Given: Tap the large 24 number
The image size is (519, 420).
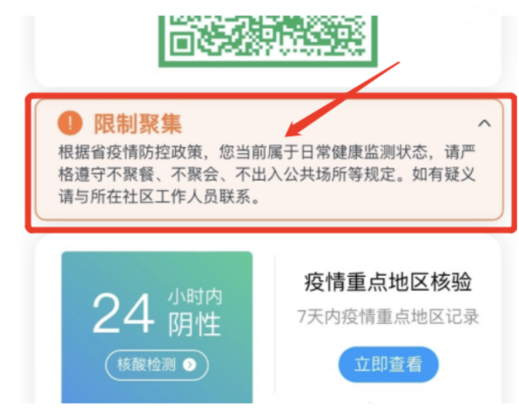Looking at the screenshot, I should pos(124,313).
